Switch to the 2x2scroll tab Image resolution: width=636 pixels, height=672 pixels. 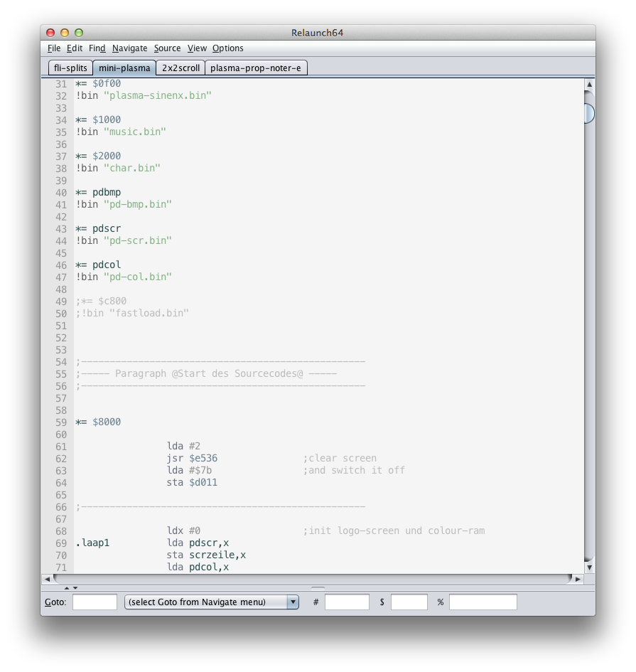tap(180, 68)
